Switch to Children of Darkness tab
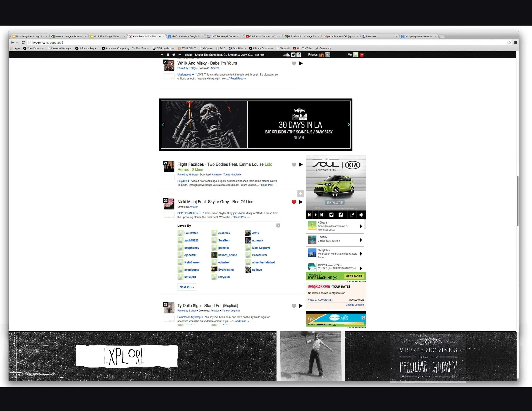The image size is (532, 411). (x=263, y=36)
